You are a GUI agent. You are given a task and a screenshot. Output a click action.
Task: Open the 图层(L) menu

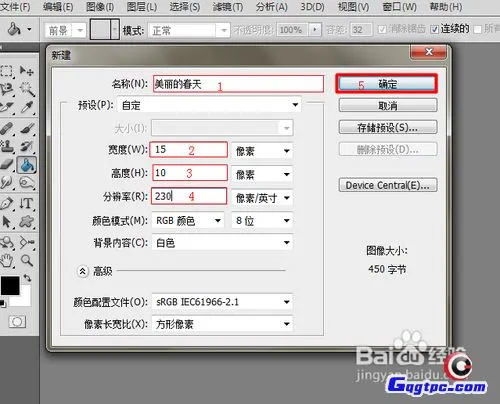(x=142, y=7)
